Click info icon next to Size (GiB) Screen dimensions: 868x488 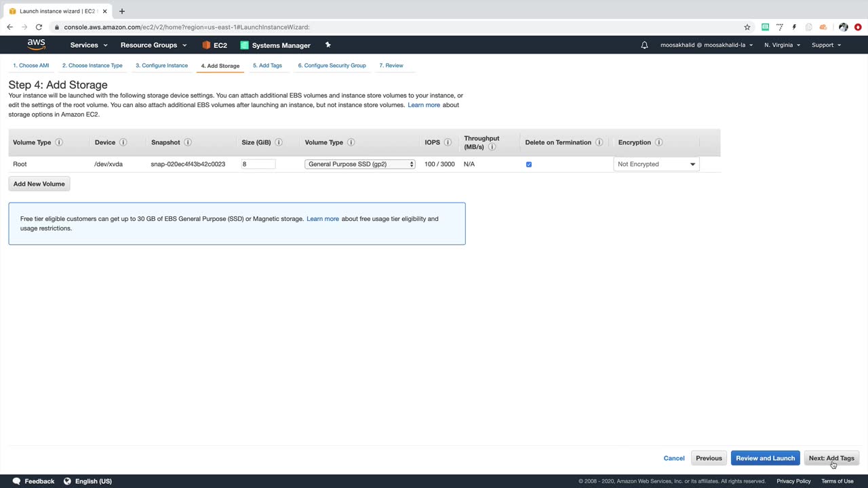279,142
